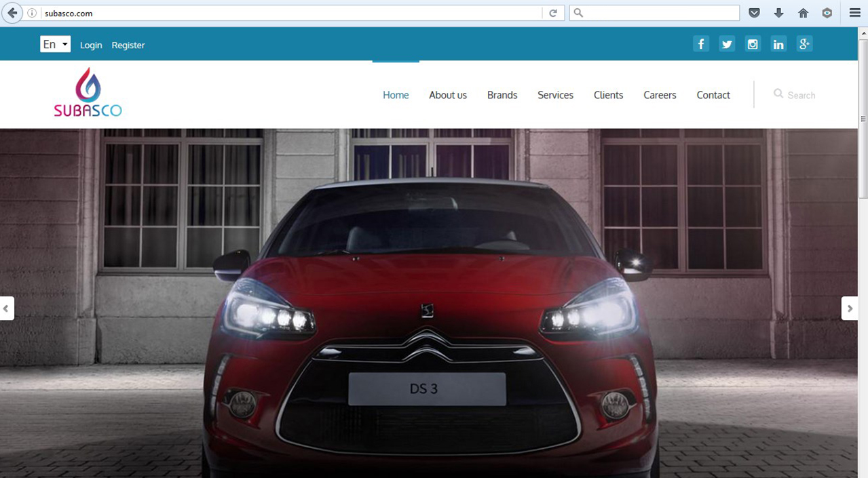Click the Subasco logo
The height and width of the screenshot is (478, 868).
[88, 93]
